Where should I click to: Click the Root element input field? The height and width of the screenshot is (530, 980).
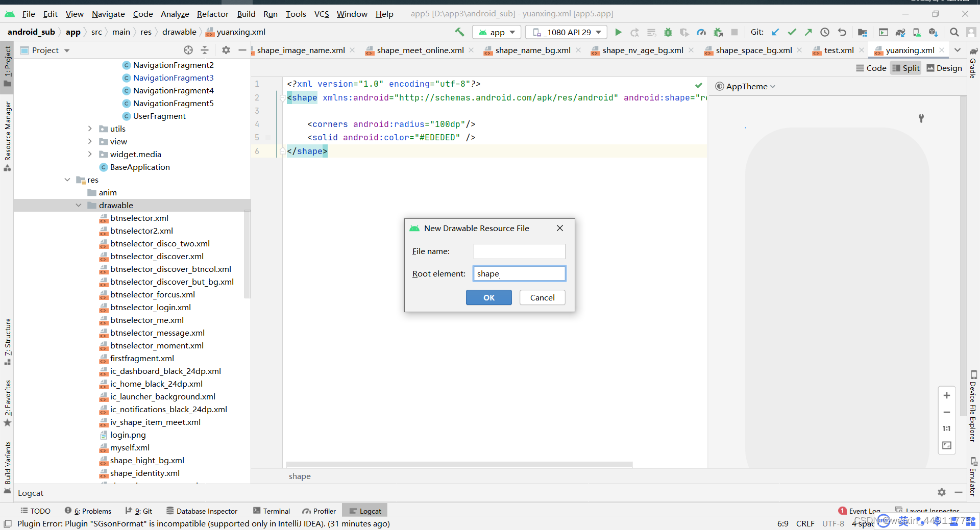click(519, 273)
